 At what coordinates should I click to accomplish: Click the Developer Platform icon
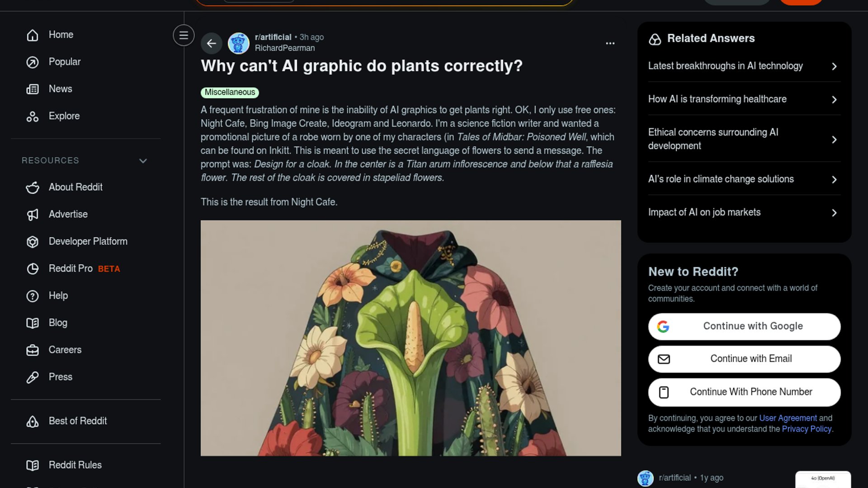(33, 242)
